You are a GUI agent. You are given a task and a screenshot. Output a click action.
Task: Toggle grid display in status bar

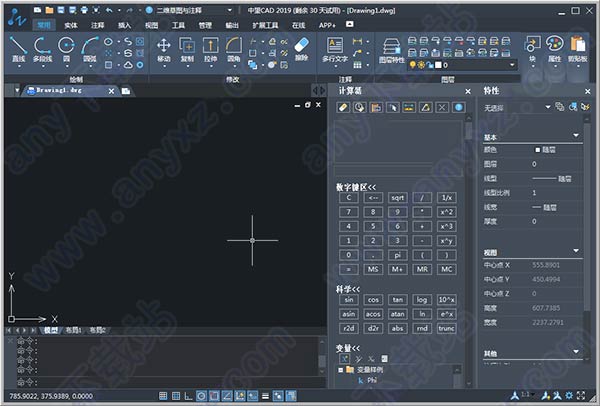(176, 396)
